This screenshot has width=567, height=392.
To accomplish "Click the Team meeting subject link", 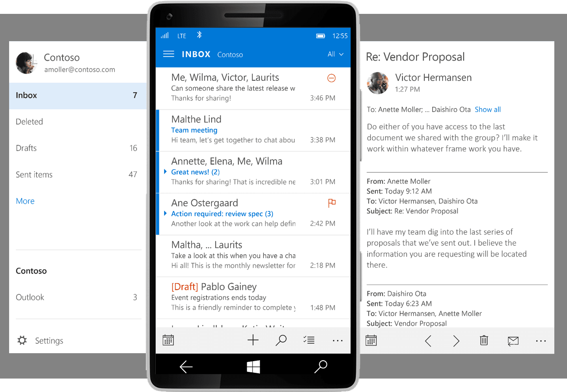I will click(194, 130).
